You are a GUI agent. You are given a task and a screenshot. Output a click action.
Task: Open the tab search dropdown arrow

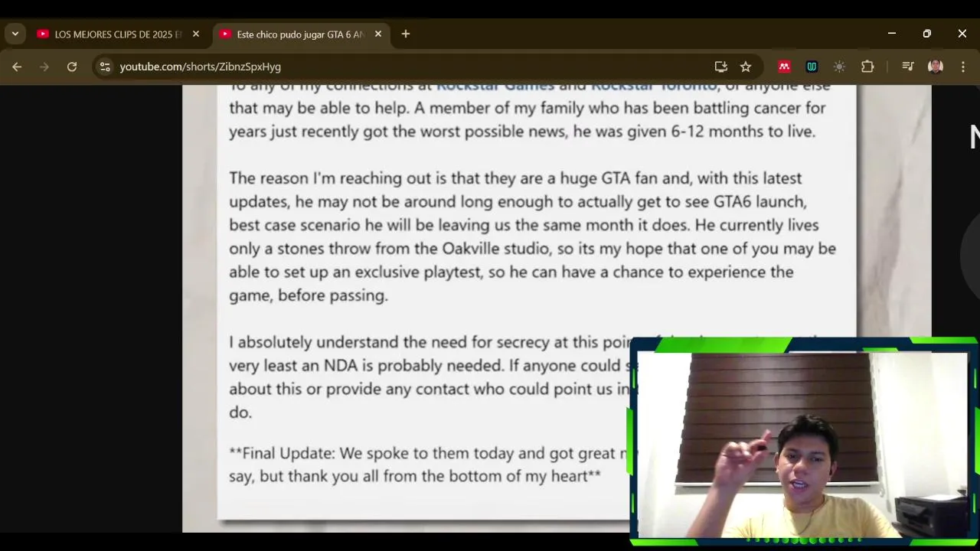click(x=15, y=34)
